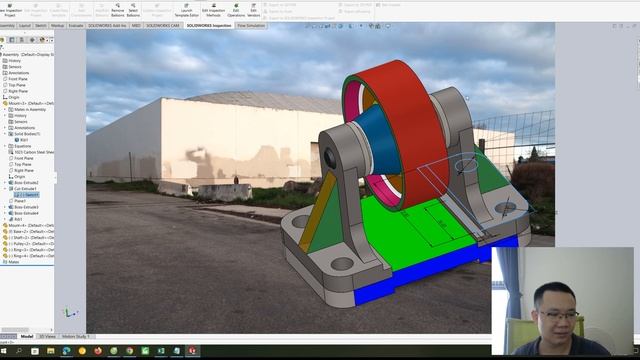The height and width of the screenshot is (360, 640).
Task: Click the DisplayManager tab icon
Action: tap(42, 40)
